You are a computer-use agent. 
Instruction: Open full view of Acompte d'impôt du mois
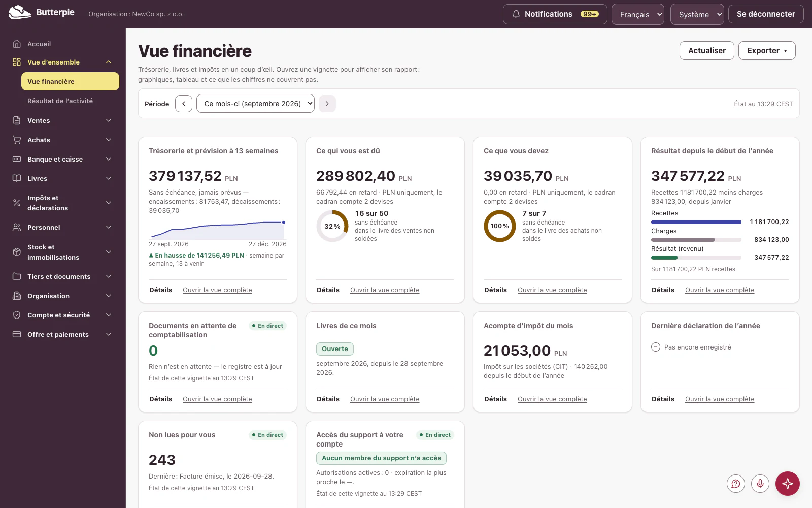[552, 399]
